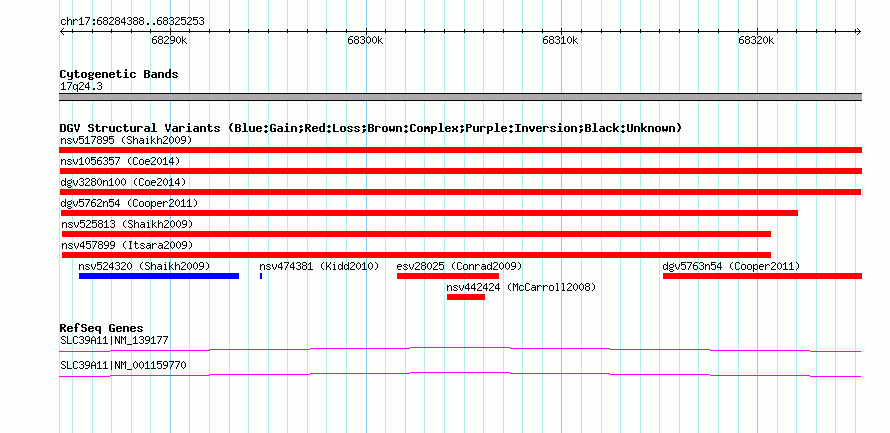Click the dgv5762n54 (Cooper2011) label
Image resolution: width=890 pixels, height=433 pixels.
pyautogui.click(x=129, y=203)
